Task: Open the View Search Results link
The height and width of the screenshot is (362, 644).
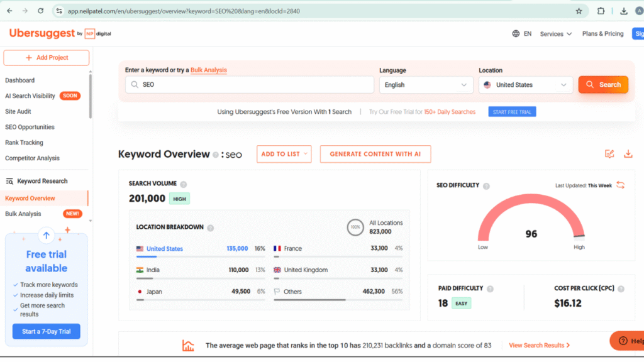Action: (539, 345)
